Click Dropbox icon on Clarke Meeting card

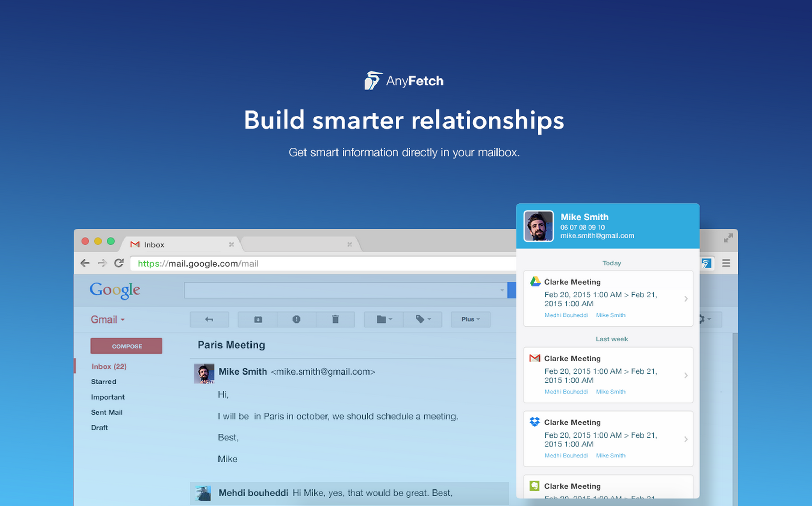pyautogui.click(x=535, y=422)
